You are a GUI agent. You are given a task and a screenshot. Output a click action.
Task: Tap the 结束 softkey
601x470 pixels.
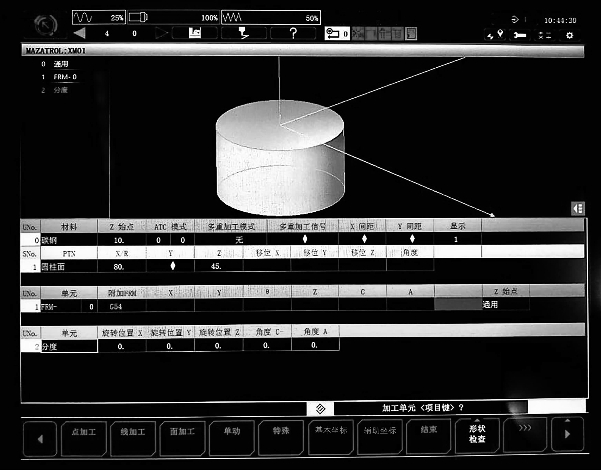pos(429,435)
